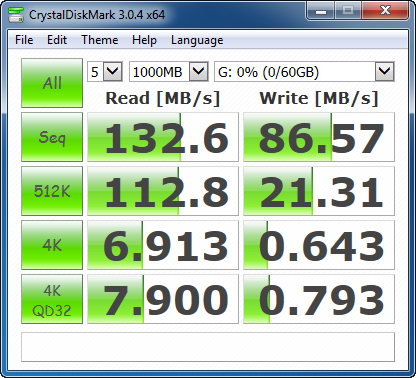Close the CrystalDiskMark window
Image resolution: width=416 pixels, height=378 pixels.
(385, 11)
